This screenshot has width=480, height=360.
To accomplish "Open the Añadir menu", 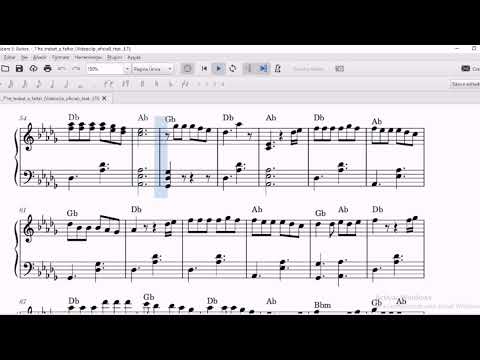I will pyautogui.click(x=40, y=57).
